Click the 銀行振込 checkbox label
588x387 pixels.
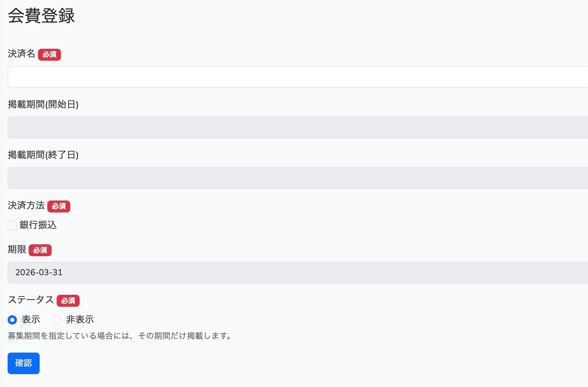(x=38, y=225)
